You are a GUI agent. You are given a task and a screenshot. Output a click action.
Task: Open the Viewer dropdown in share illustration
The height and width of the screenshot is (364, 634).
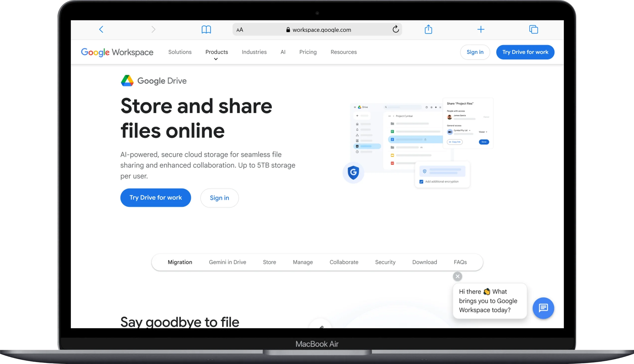(x=483, y=132)
